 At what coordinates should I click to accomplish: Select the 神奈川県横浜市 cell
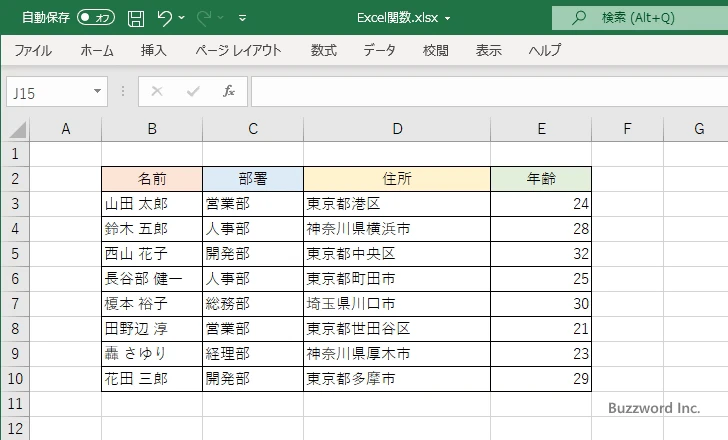pyautogui.click(x=397, y=229)
